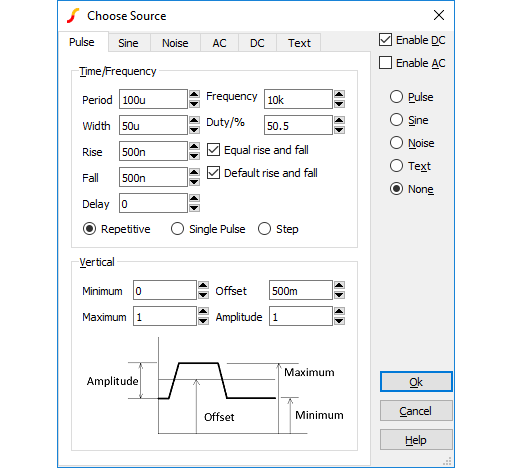Switch to the Noise tab
The image size is (512, 468).
175,43
